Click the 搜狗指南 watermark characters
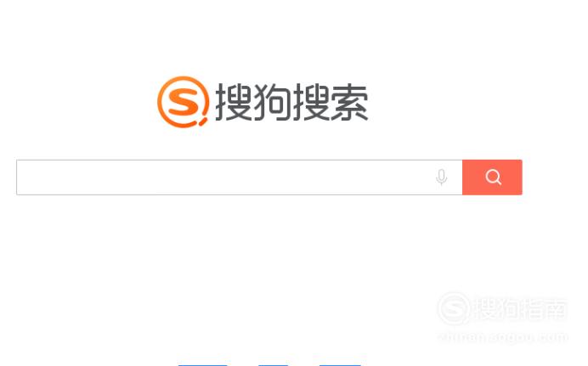 point(521,309)
